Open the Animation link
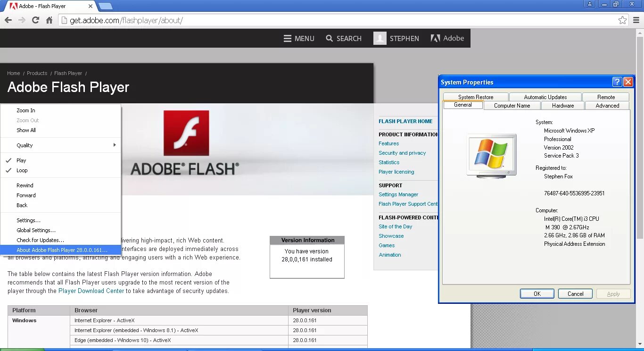This screenshot has width=644, height=351. click(x=390, y=255)
